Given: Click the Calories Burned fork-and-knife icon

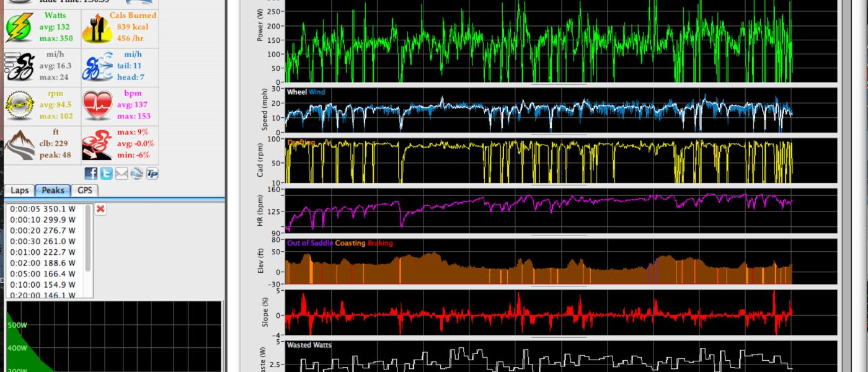Looking at the screenshot, I should click(x=96, y=28).
